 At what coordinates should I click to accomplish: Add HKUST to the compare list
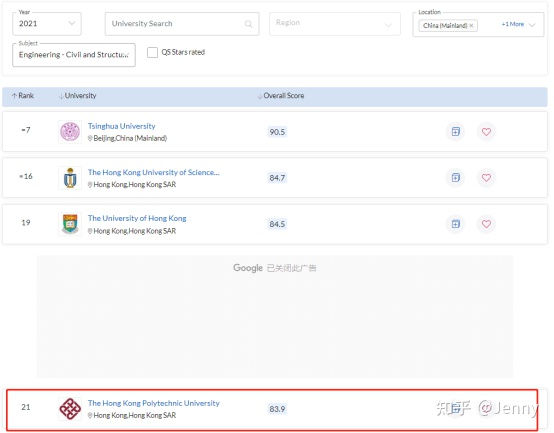tap(456, 178)
